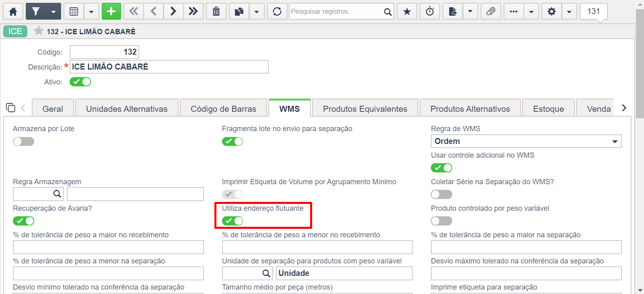This screenshot has height=294, width=644.
Task: Open the copy options dropdown arrow
Action: (x=257, y=11)
